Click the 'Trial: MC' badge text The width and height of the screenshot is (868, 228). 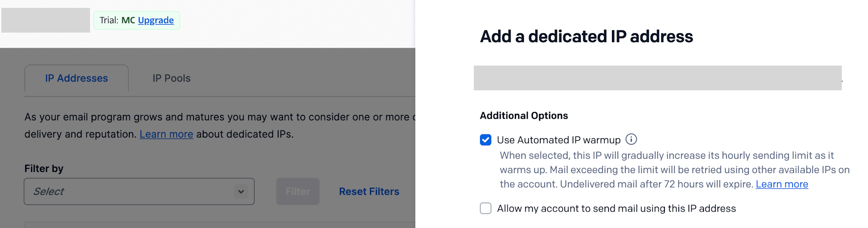(x=117, y=20)
